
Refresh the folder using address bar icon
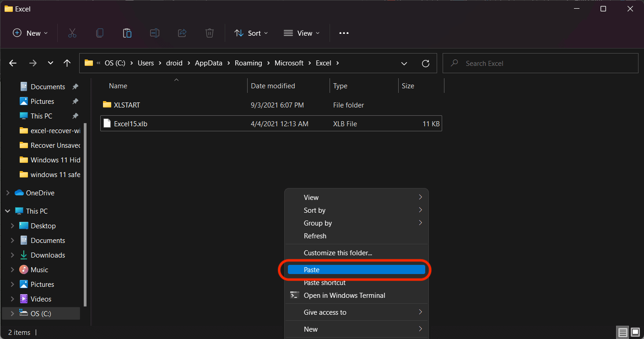tap(425, 63)
